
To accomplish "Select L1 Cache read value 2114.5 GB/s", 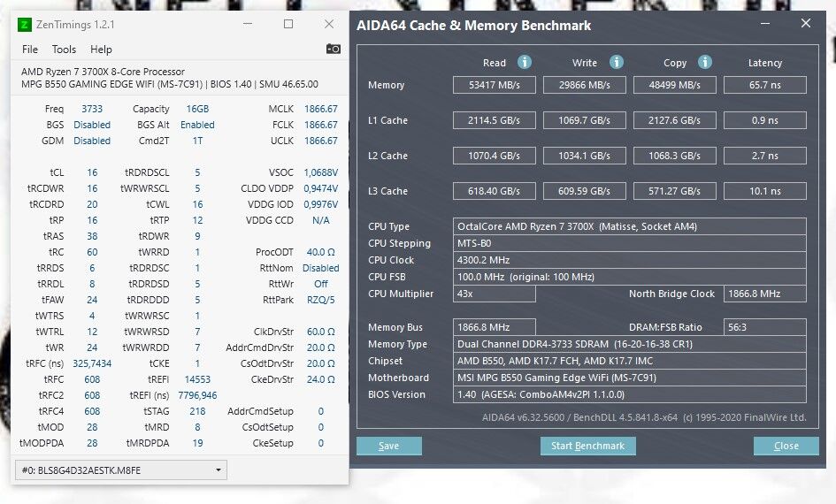I will pos(495,120).
